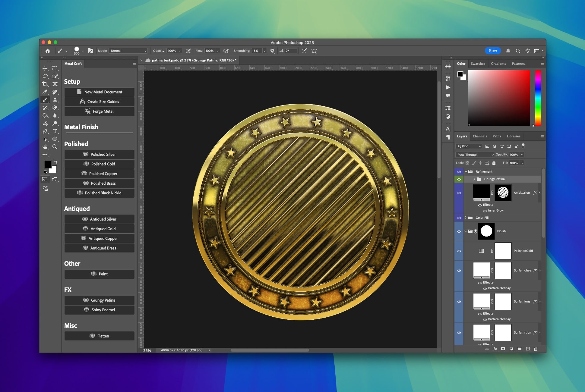Image resolution: width=585 pixels, height=392 pixels.
Task: Toggle symmetry paint butterfly icon
Action: [x=314, y=51]
